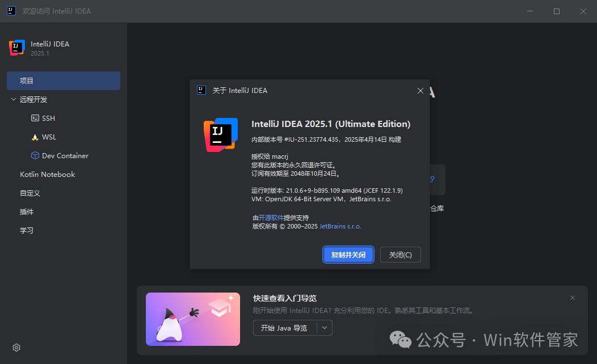Collapse the 远程开发 section chevron

[x=13, y=99]
